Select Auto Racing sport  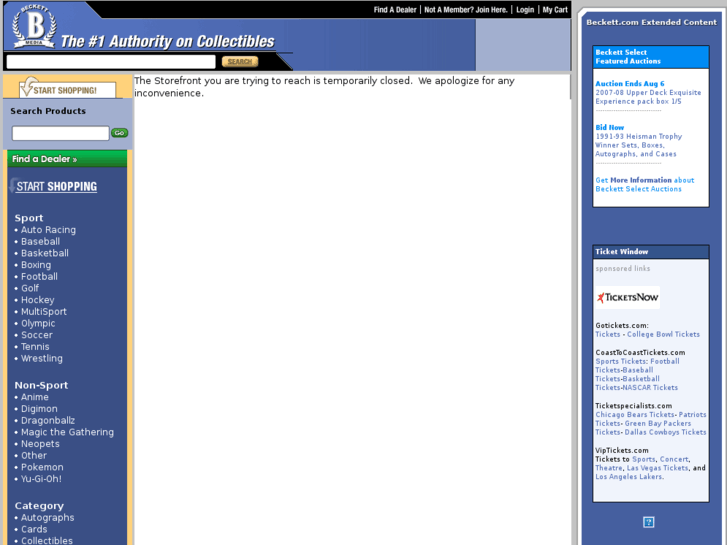click(x=48, y=230)
